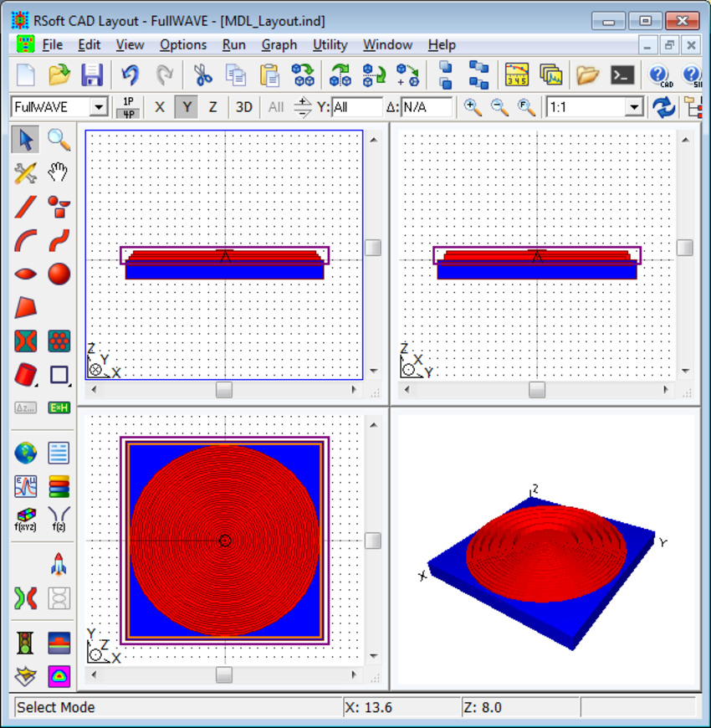Enable the 3D view toggle
Screen dimensions: 711x728
pyautogui.click(x=243, y=107)
